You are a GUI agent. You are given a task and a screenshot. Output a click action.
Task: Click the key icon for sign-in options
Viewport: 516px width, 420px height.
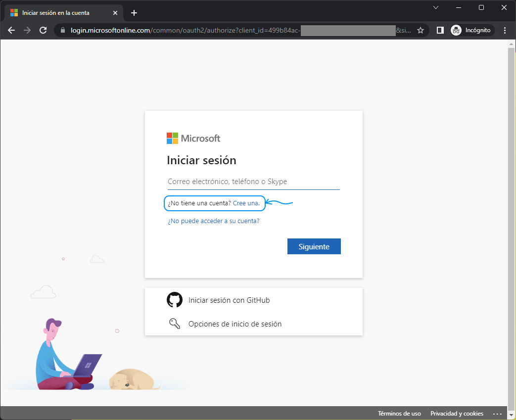(175, 324)
